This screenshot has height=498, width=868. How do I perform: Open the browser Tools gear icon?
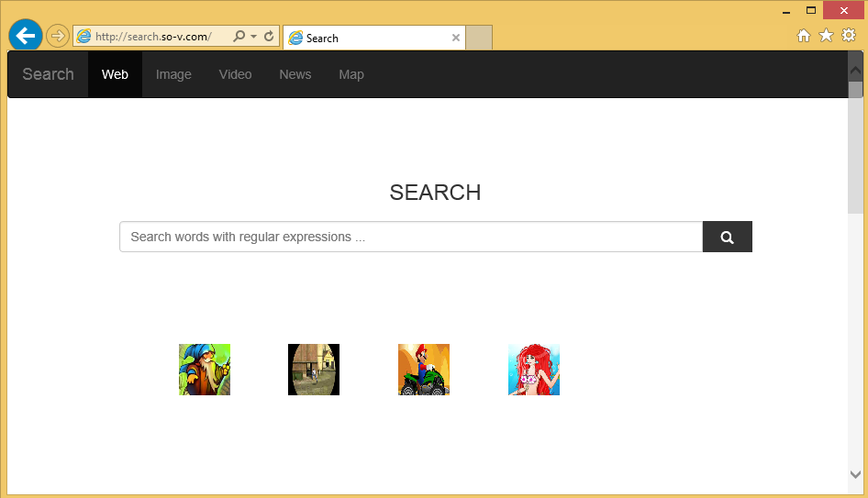click(x=849, y=36)
